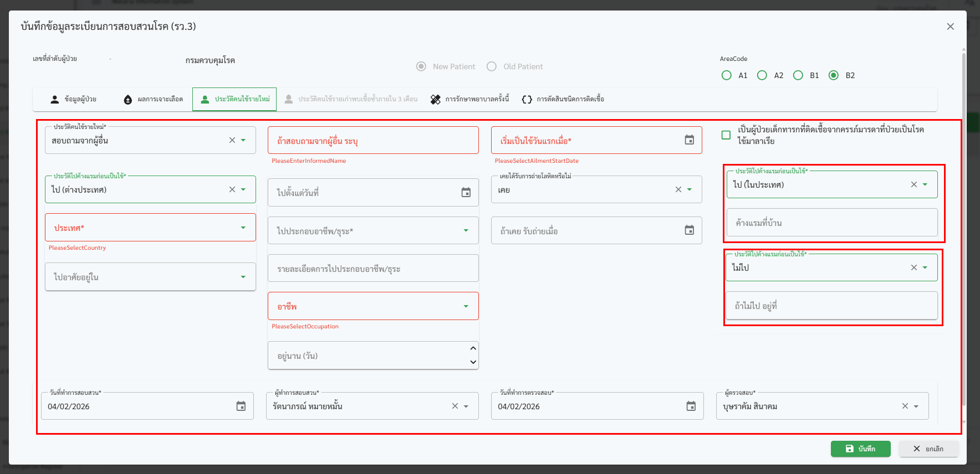Click calendar icon in ไปตั้งแต่วันที่ field
This screenshot has width=980, height=474.
tap(466, 193)
